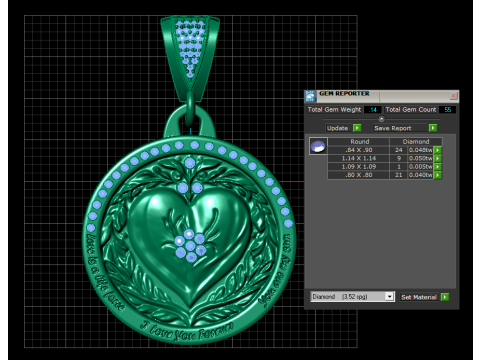This screenshot has height=360, width=480.
Task: Click the gem count cell showing 24
Action: [x=399, y=150]
